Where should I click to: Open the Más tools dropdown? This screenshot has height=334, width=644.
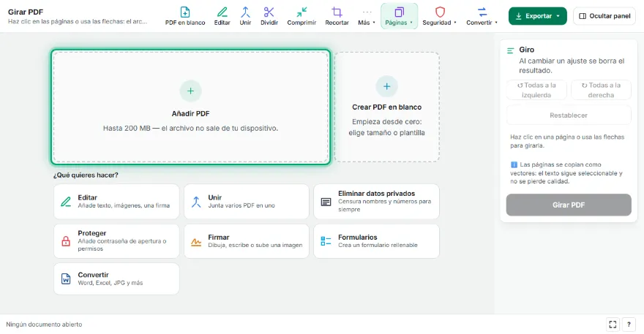367,16
